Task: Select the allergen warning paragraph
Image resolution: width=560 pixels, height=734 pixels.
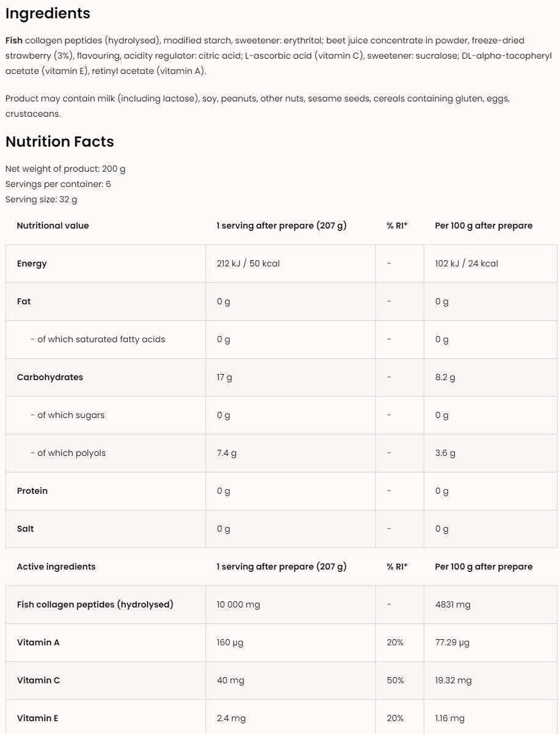Action: tap(257, 106)
